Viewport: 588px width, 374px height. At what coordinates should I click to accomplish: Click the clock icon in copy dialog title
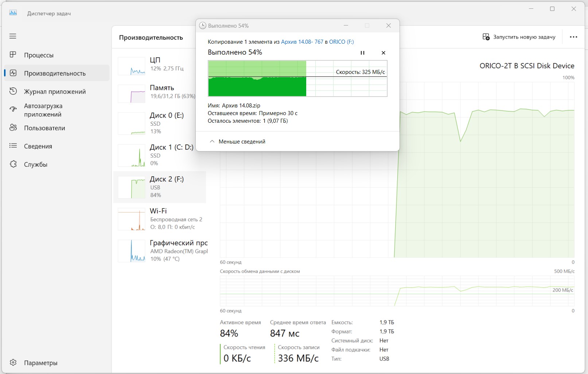click(202, 25)
